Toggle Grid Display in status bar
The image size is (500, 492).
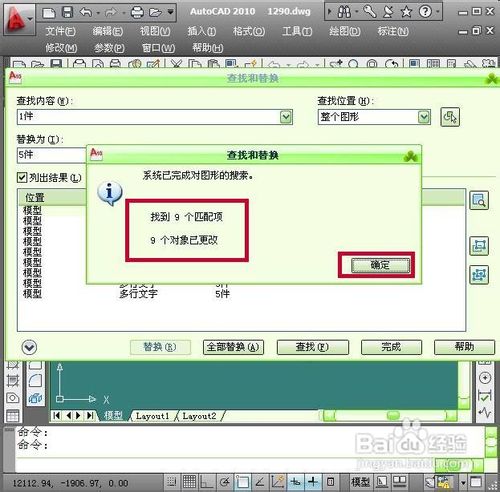[189, 482]
